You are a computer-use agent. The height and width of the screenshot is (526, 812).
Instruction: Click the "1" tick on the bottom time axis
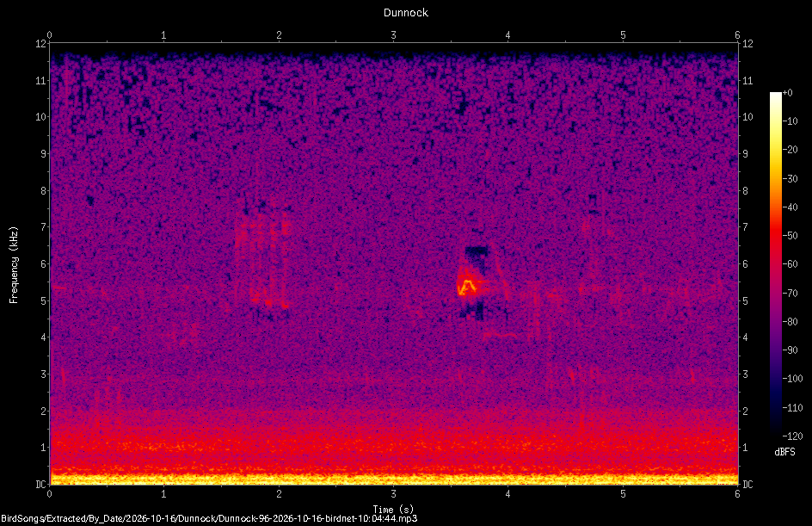163,494
